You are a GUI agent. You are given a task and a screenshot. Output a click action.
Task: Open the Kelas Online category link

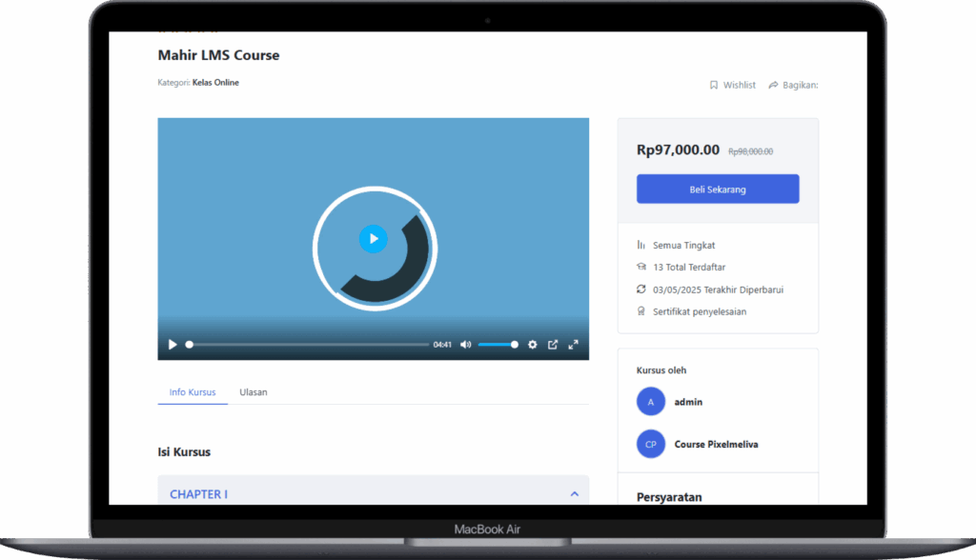pos(215,83)
